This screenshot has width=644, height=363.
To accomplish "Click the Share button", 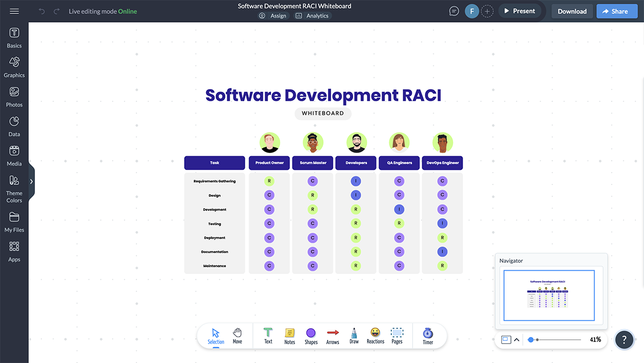I will (x=617, y=11).
